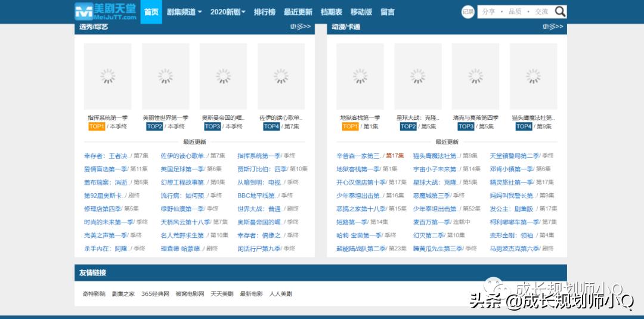Open the 爱情盲选第一季 link
The width and height of the screenshot is (644, 319).
click(x=106, y=169)
